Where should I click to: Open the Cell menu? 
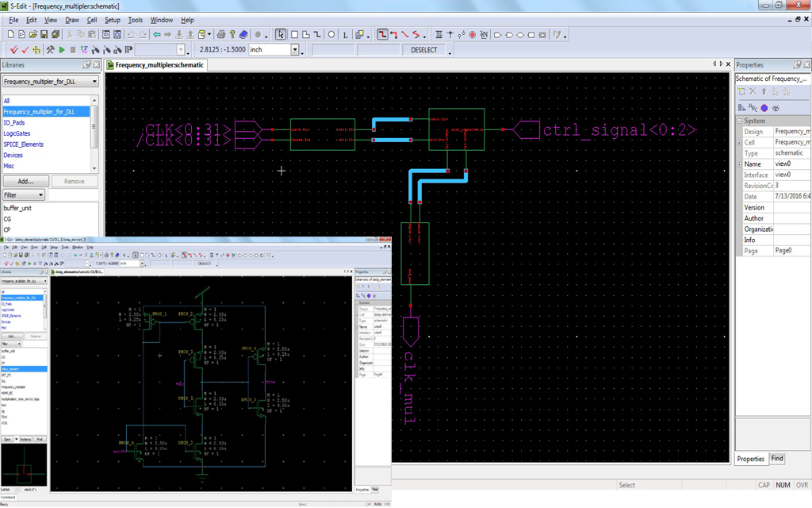92,20
